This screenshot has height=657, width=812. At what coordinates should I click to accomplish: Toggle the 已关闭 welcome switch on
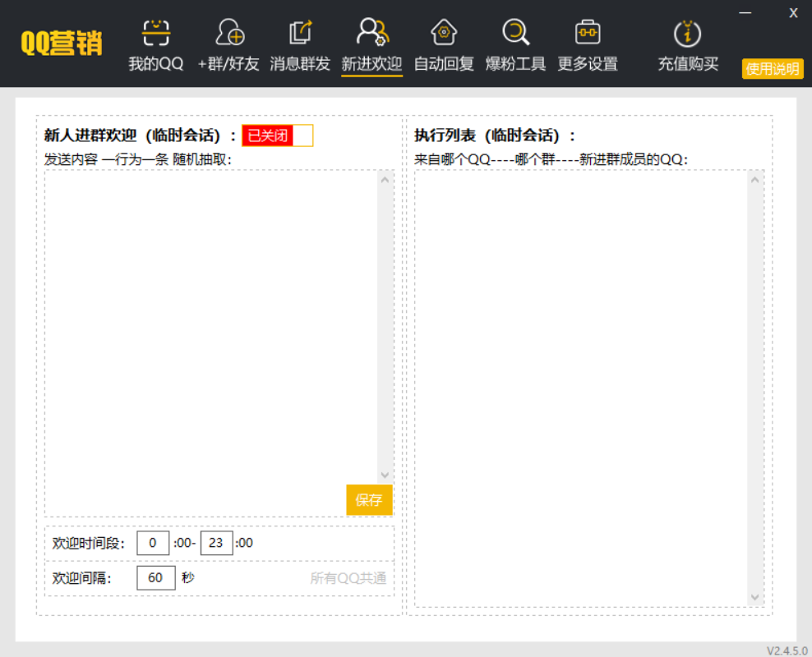(x=278, y=136)
